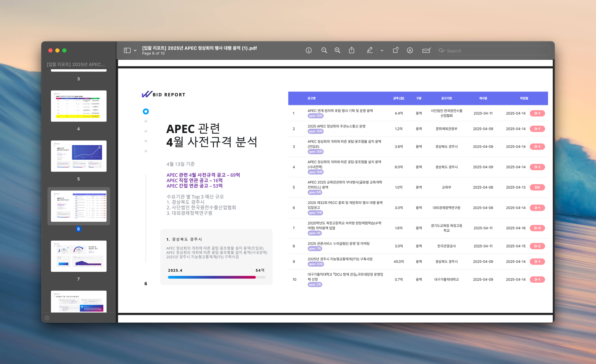The height and width of the screenshot is (364, 596).
Task: Activate the Markup pen tool
Action: point(370,50)
